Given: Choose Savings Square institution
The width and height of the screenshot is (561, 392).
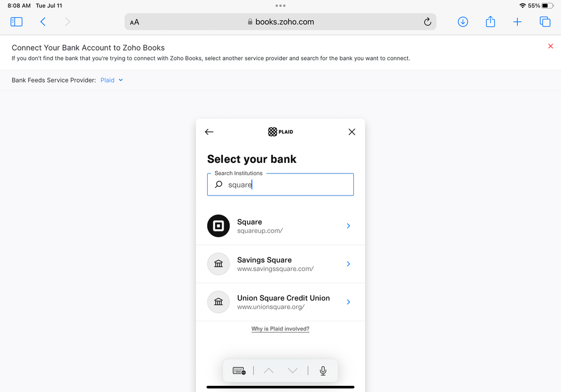Looking at the screenshot, I should click(x=280, y=264).
